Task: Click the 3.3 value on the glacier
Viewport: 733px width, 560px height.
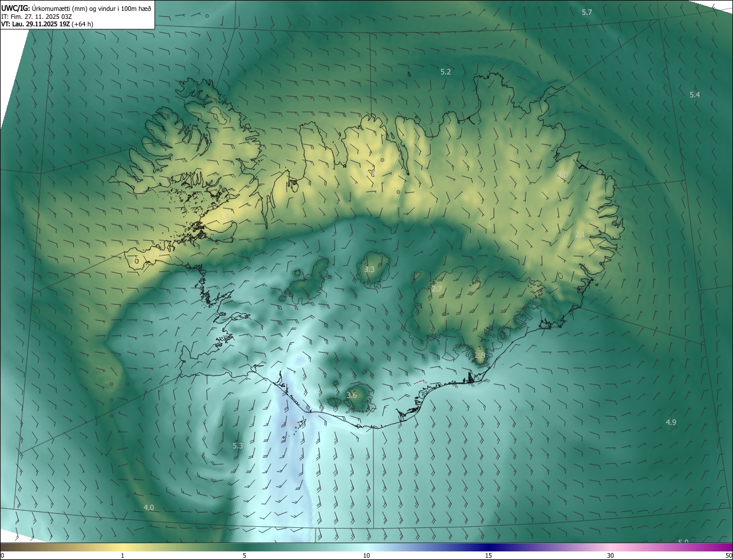Action: (369, 269)
